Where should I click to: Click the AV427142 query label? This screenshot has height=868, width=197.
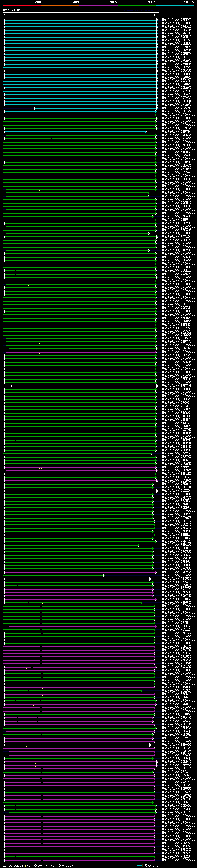[11, 10]
